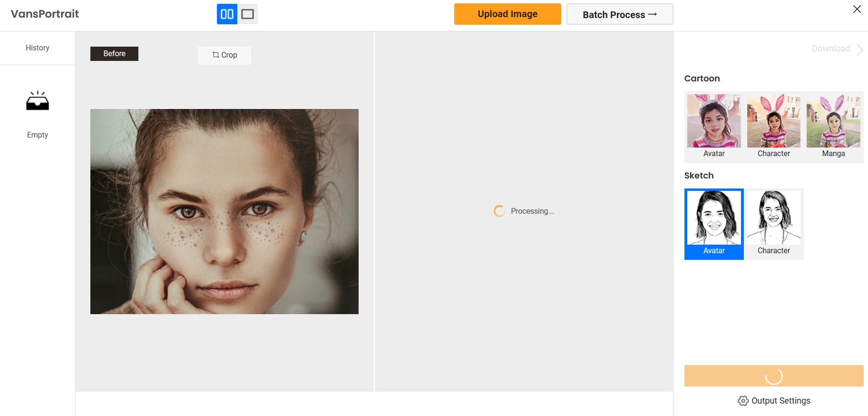This screenshot has width=868, height=416.
Task: Click the Download link
Action: [831, 49]
